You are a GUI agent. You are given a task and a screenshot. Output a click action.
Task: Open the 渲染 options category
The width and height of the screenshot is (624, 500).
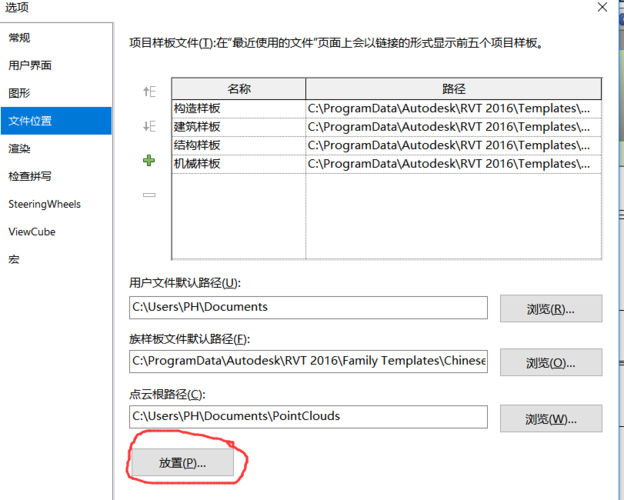coord(57,148)
